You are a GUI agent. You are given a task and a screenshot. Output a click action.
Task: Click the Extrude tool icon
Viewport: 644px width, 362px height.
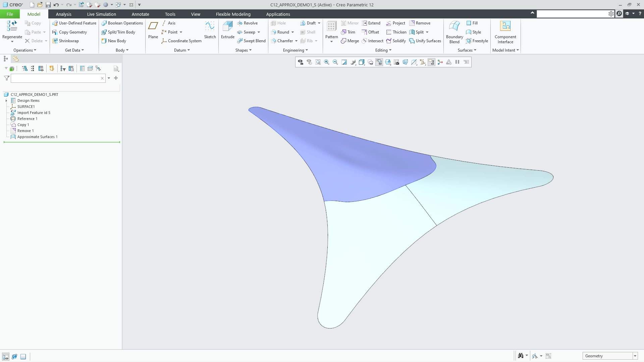[227, 26]
